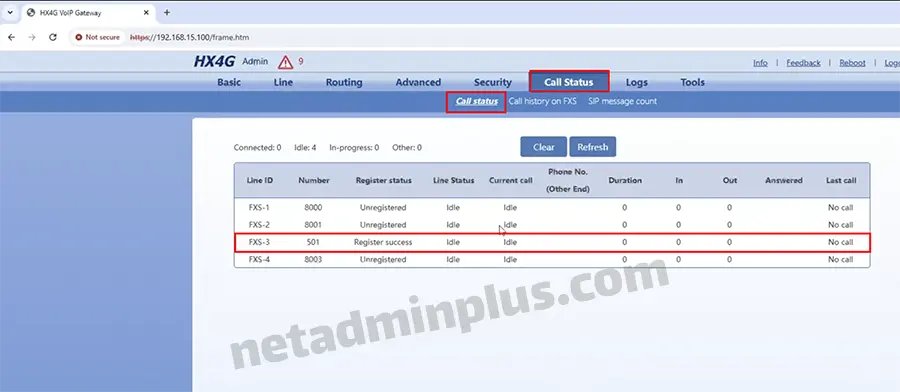900x392 pixels.
Task: Close the HX4G VoIP Gateway tab
Action: click(146, 13)
